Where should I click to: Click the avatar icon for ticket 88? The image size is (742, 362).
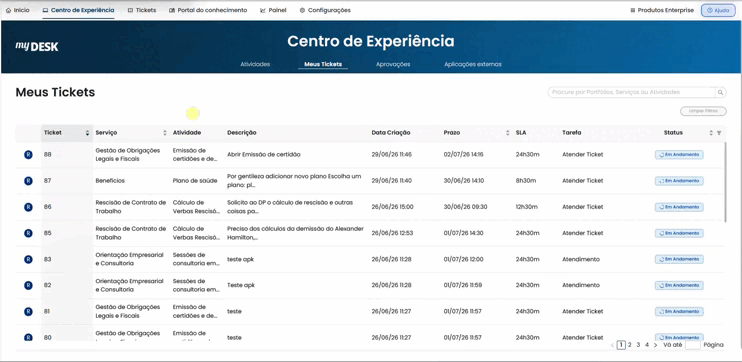[28, 154]
